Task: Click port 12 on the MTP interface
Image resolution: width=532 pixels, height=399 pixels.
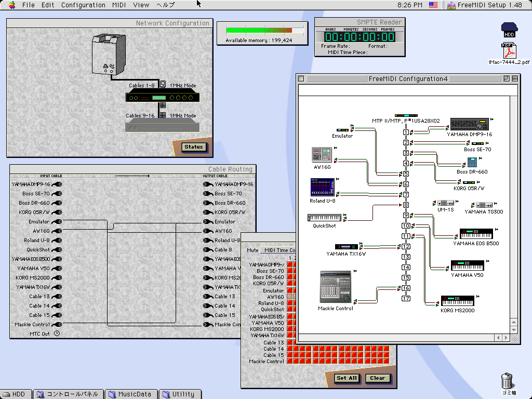Action: pos(406,247)
